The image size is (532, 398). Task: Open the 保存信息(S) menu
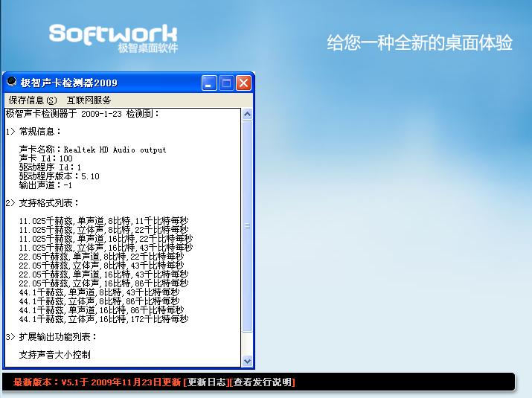[33, 100]
